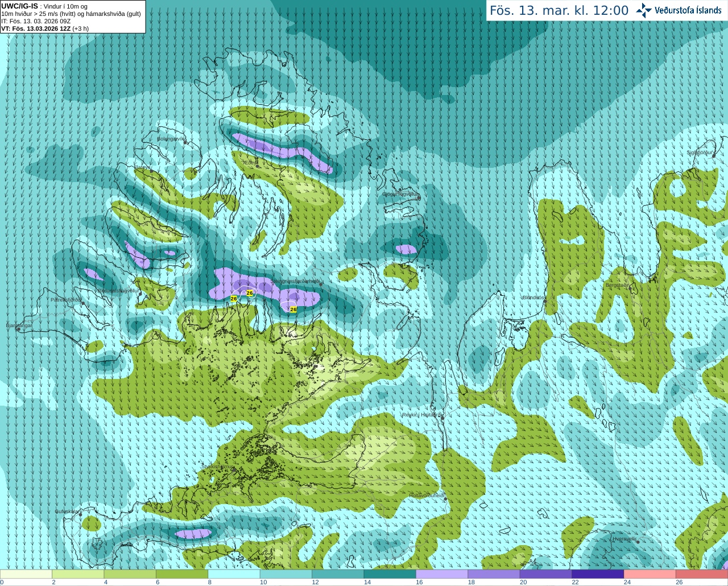Click the olive 6–8 m/s legend swatch
728x586 pixels.
click(182, 574)
